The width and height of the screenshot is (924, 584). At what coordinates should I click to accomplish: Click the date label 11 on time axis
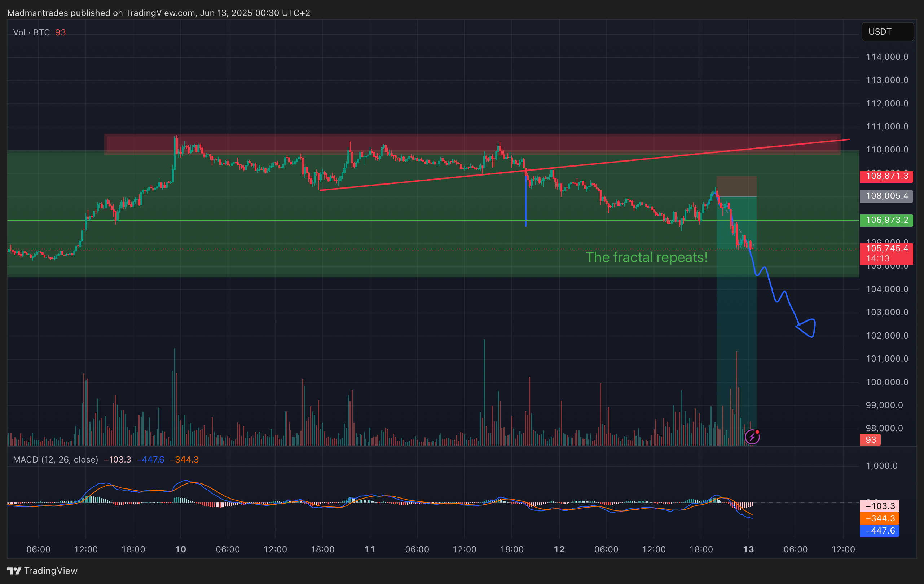[x=370, y=549]
